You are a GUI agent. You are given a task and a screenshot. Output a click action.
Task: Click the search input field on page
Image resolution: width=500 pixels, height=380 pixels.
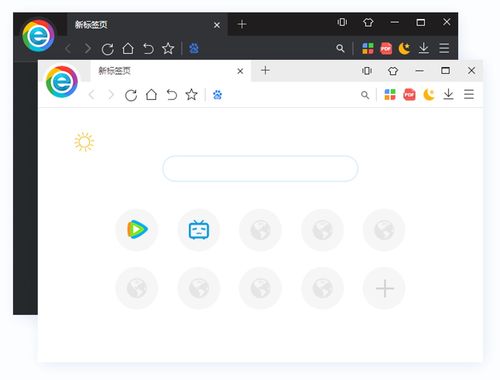(x=260, y=169)
